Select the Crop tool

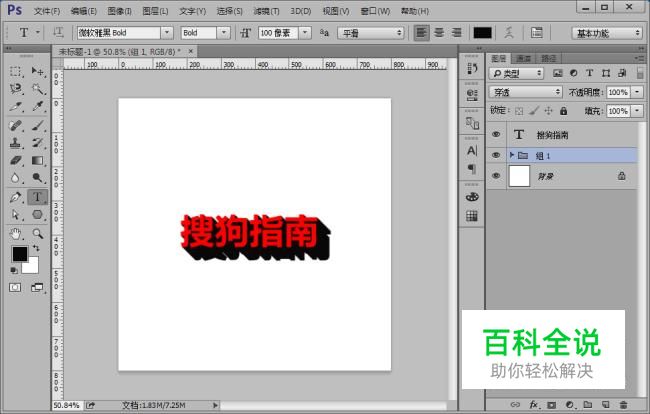tap(16, 107)
